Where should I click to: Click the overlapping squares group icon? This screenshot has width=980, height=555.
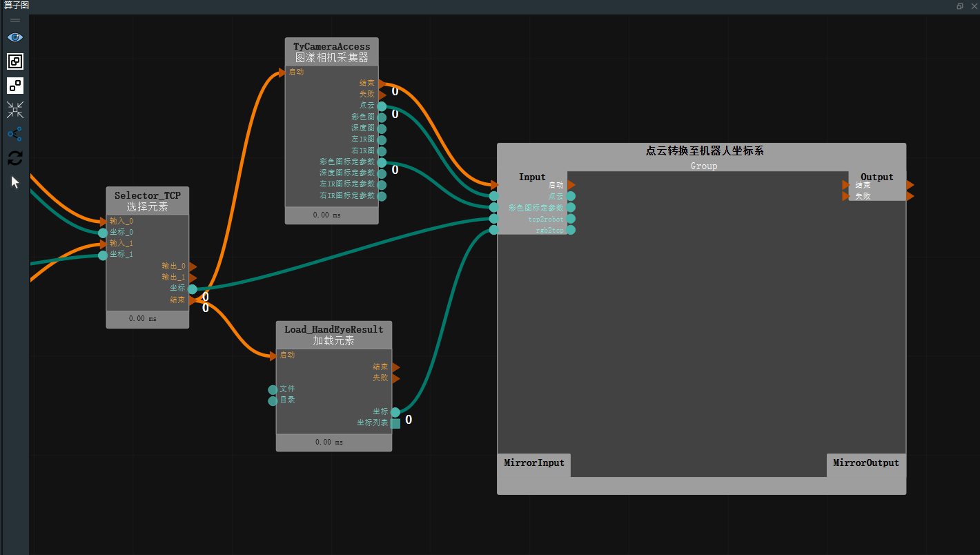tap(15, 61)
